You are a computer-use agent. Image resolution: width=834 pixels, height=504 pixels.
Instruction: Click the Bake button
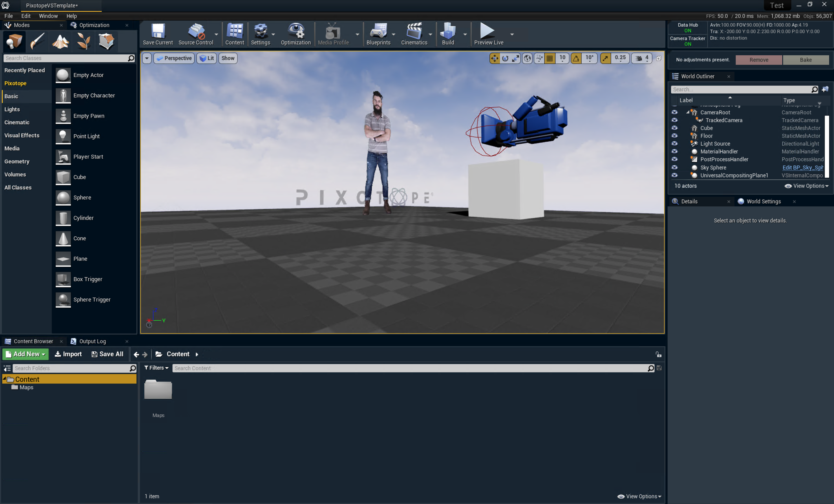click(805, 60)
